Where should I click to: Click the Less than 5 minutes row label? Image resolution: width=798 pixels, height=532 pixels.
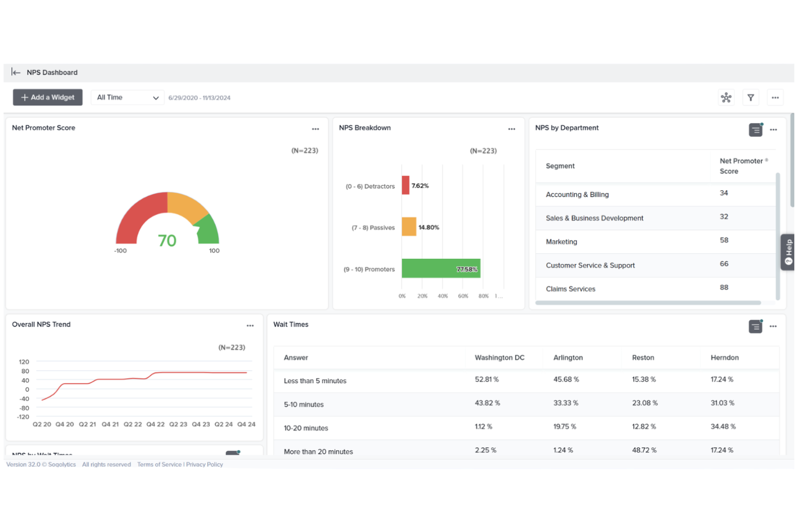coord(315,381)
